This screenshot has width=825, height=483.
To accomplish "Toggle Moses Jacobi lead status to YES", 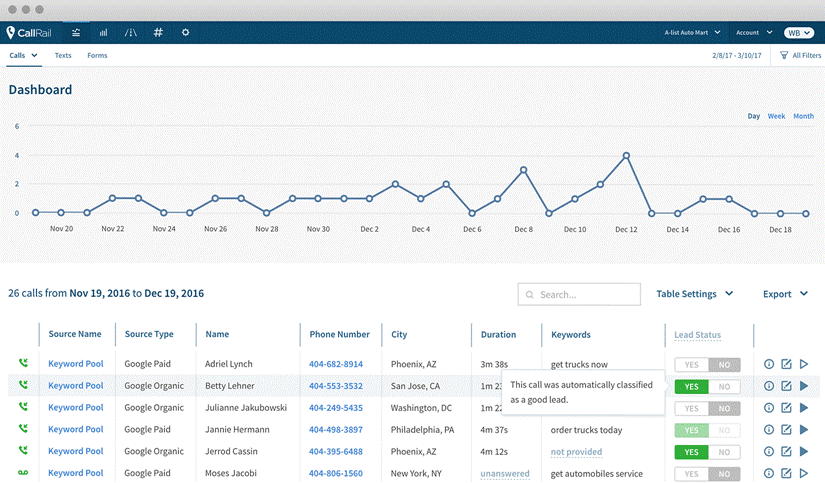I will point(690,474).
